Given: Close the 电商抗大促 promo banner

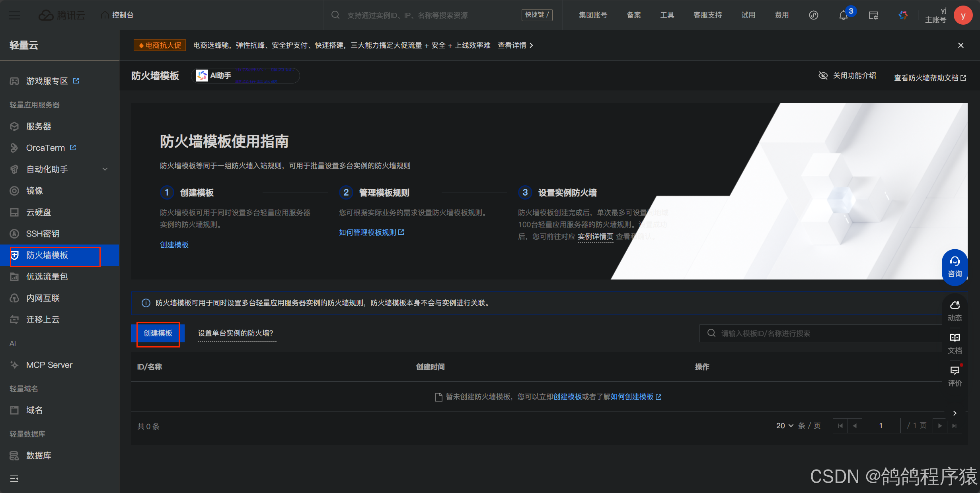Looking at the screenshot, I should pos(961,45).
